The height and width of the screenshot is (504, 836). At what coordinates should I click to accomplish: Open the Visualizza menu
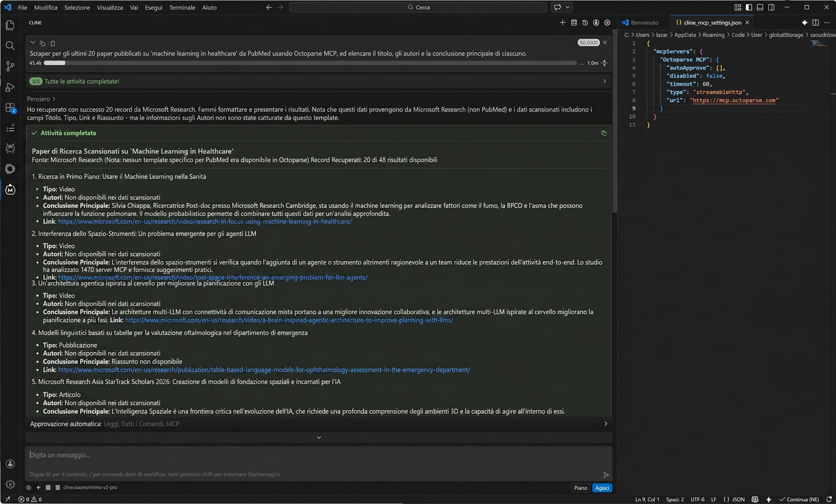(x=110, y=8)
